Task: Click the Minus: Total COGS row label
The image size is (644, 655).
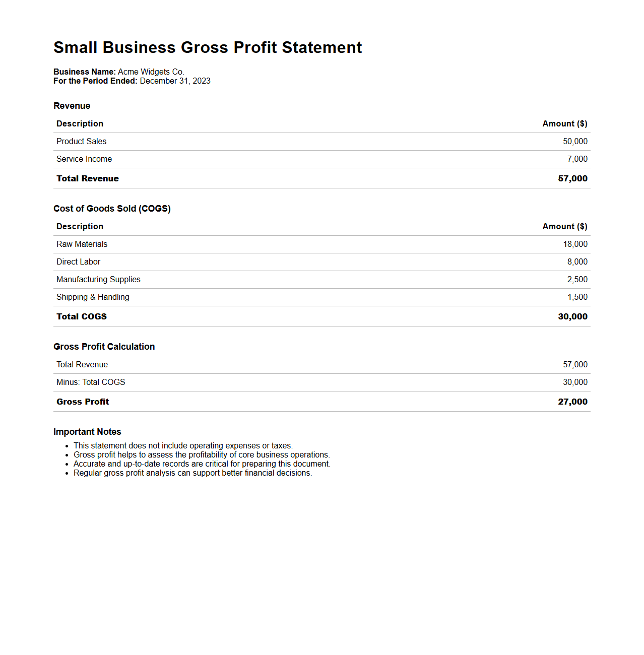Action: point(91,382)
